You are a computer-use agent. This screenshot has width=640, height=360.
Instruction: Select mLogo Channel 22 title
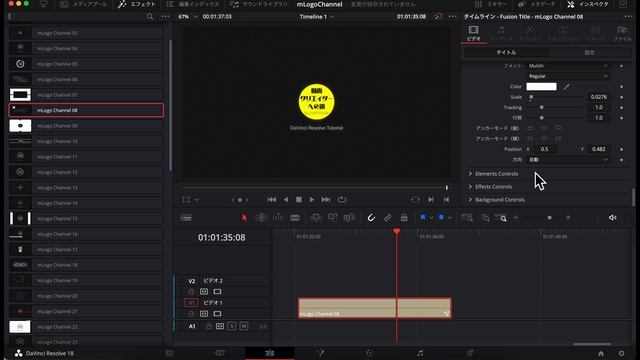tap(86, 327)
